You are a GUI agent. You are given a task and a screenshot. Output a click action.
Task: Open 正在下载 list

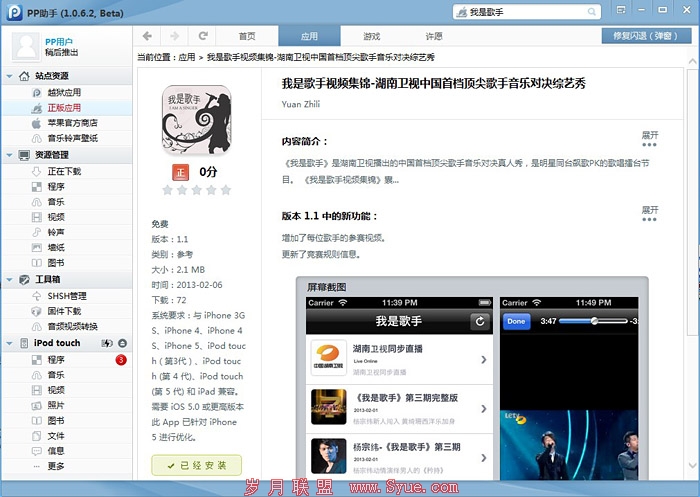(67, 171)
